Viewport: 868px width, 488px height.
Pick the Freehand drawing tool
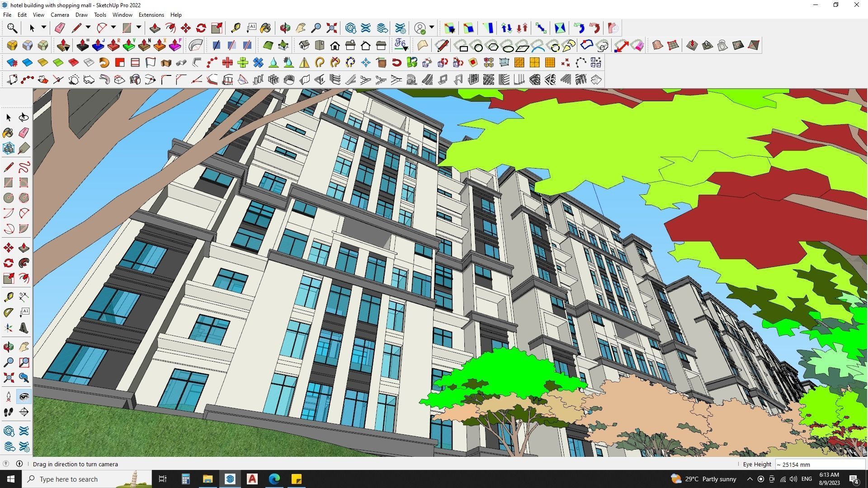(24, 167)
